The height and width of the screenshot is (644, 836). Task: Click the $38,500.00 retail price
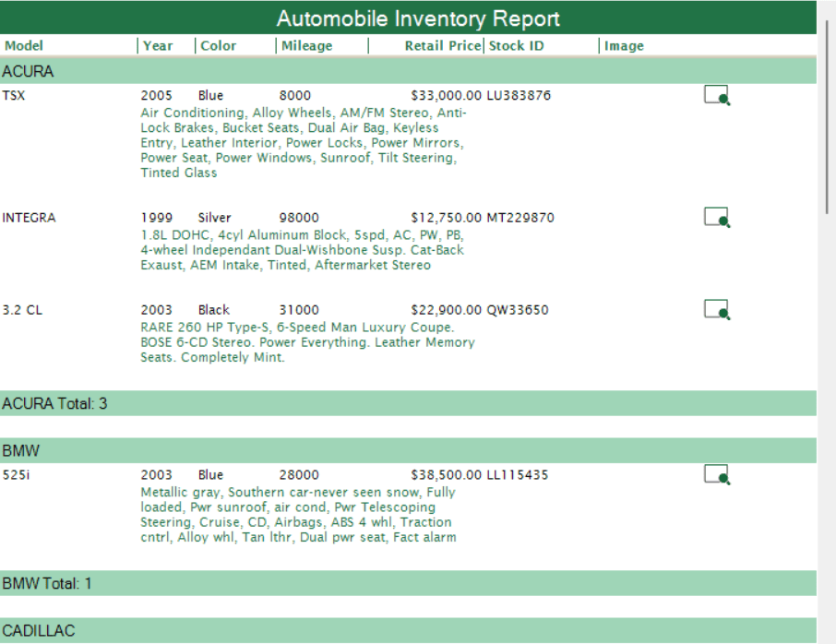[446, 474]
